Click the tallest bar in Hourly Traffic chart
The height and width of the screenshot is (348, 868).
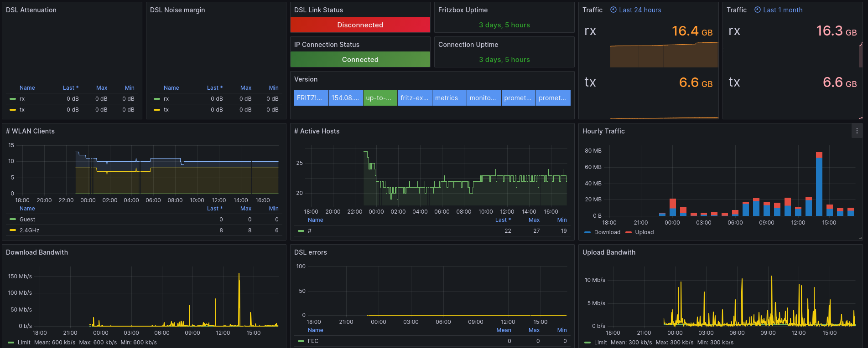click(x=819, y=184)
